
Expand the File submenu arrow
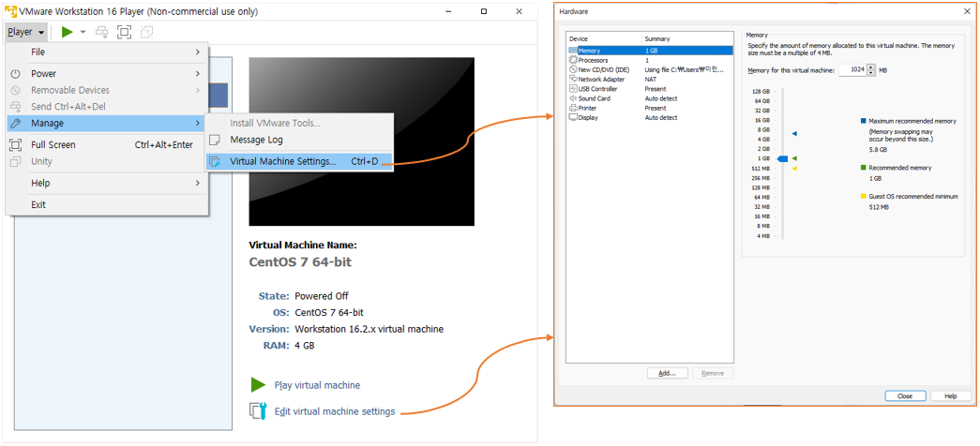(x=198, y=52)
